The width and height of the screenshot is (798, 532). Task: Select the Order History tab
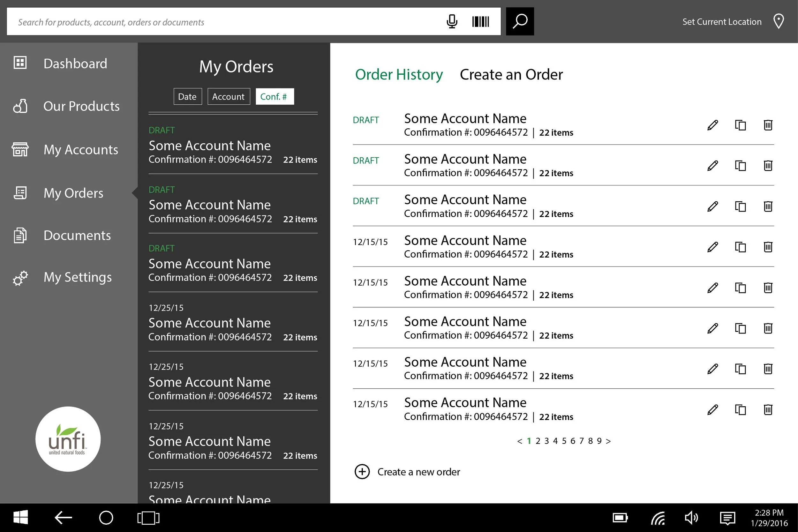tap(399, 74)
